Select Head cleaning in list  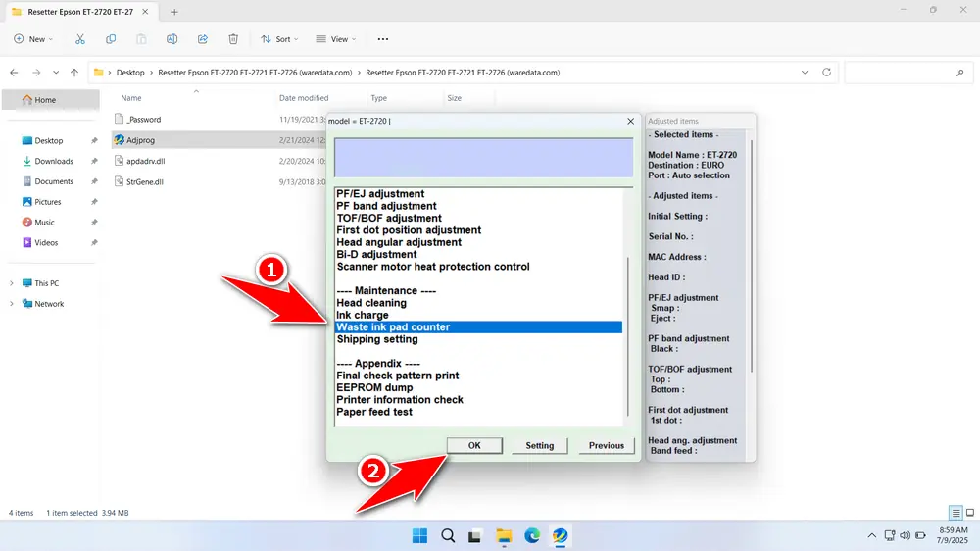coord(371,303)
